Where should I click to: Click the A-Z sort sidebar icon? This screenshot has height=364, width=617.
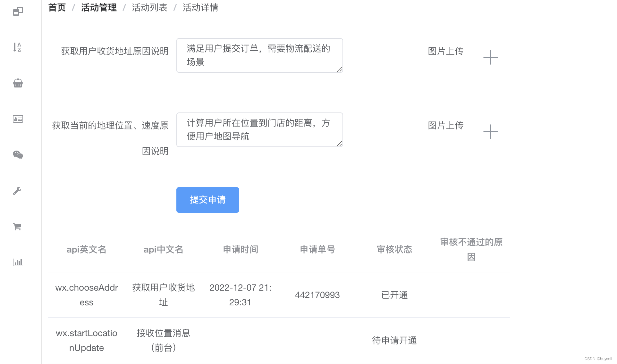click(17, 47)
